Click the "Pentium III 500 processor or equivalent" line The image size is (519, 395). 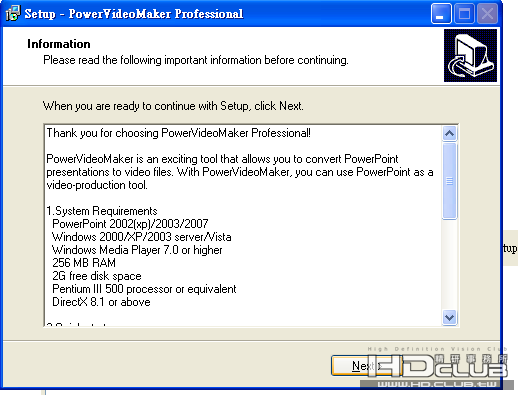pos(144,289)
